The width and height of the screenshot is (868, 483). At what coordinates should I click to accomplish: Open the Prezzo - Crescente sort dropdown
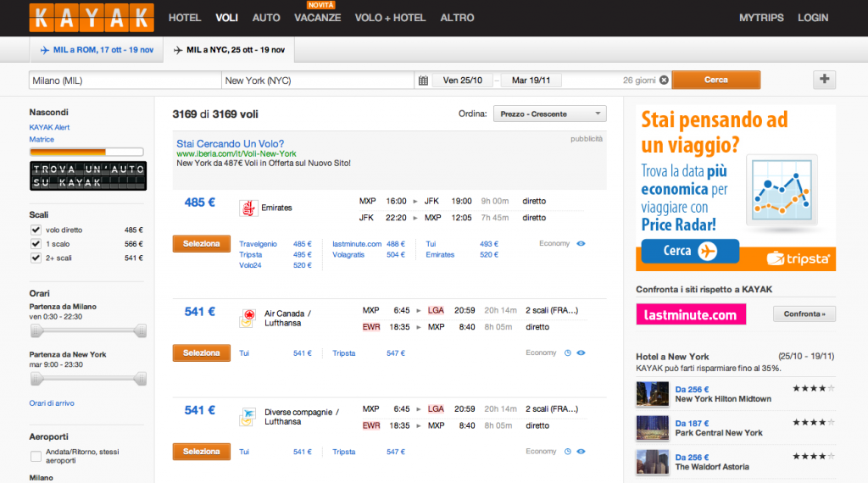[549, 114]
